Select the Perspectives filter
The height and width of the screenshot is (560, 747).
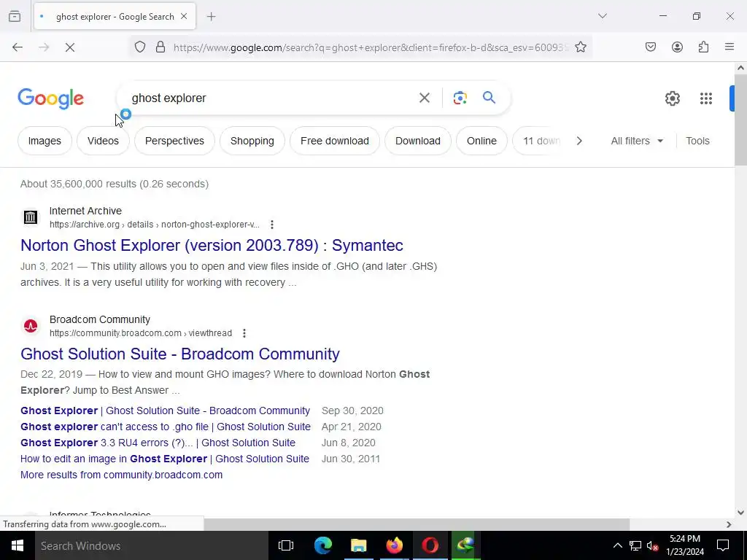174,141
